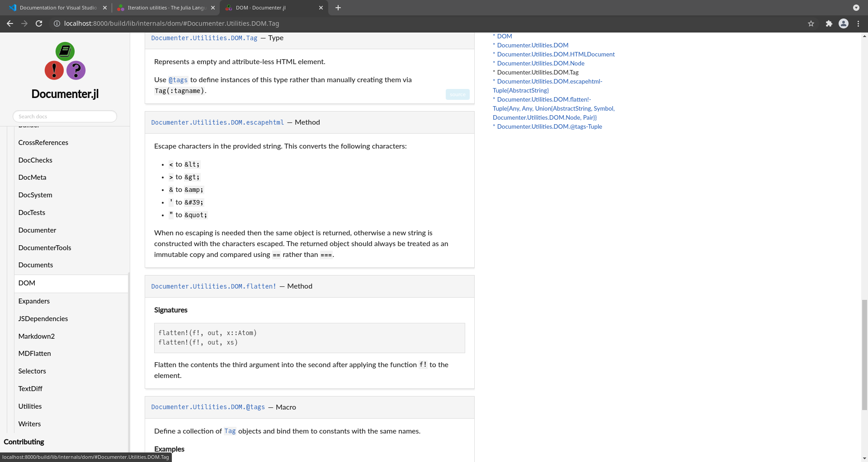Jump to DOM in the page index

[505, 36]
